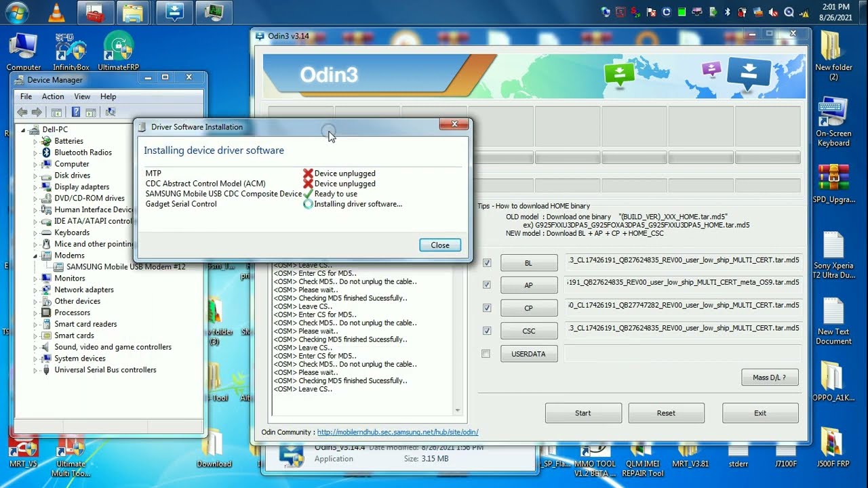Click the AP file browse button
The height and width of the screenshot is (488, 868).
[x=529, y=285]
